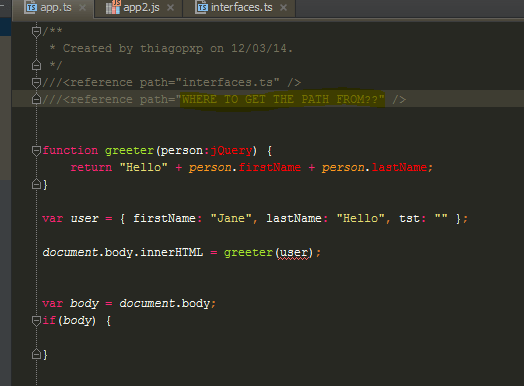Toggle fold on the WHERE TO GET THE PATH line
Screen dimensions: 524x386
[x=36, y=99]
